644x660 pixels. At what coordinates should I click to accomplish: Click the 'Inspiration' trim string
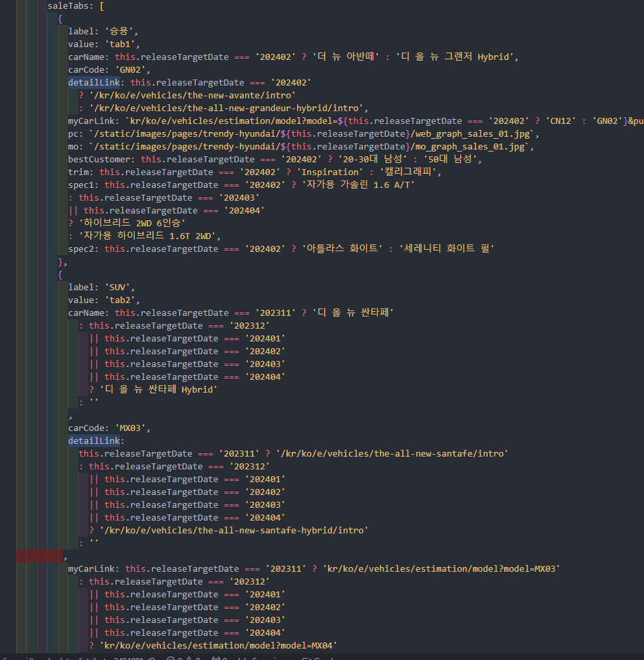point(330,172)
